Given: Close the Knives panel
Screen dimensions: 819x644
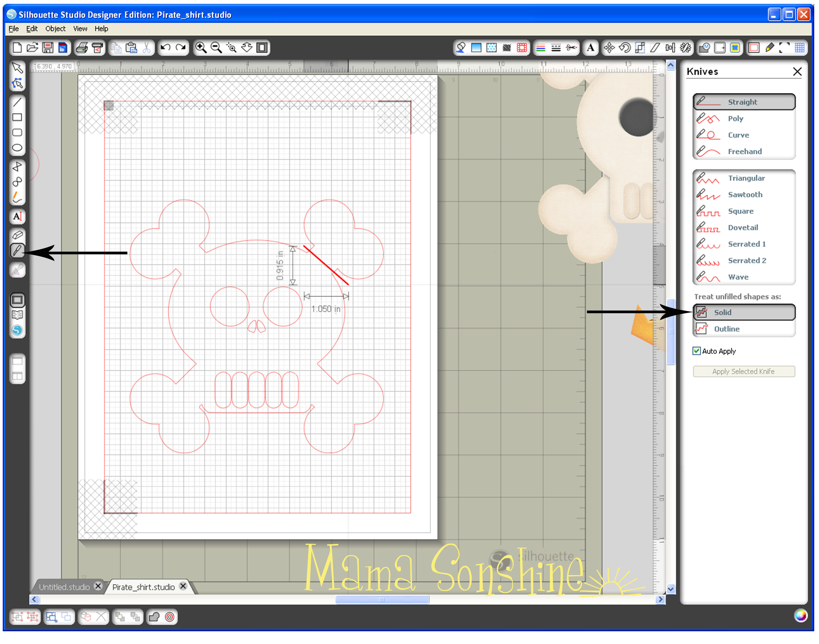Looking at the screenshot, I should pyautogui.click(x=797, y=72).
